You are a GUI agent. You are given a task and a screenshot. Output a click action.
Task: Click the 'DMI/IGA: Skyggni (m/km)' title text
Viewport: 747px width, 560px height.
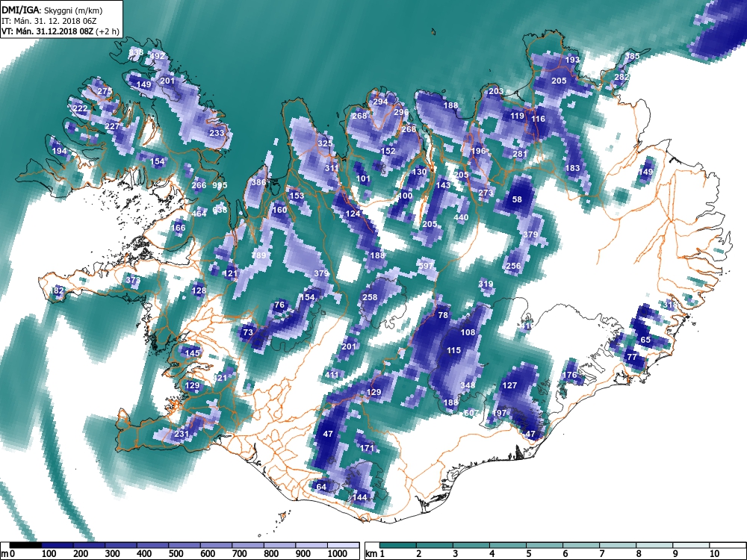click(52, 9)
